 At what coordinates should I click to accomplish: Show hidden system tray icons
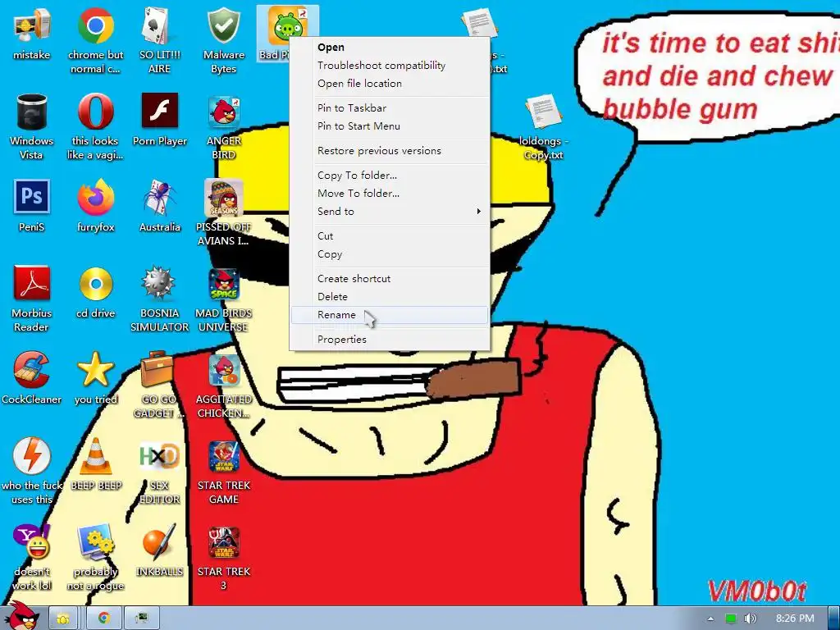[710, 619]
